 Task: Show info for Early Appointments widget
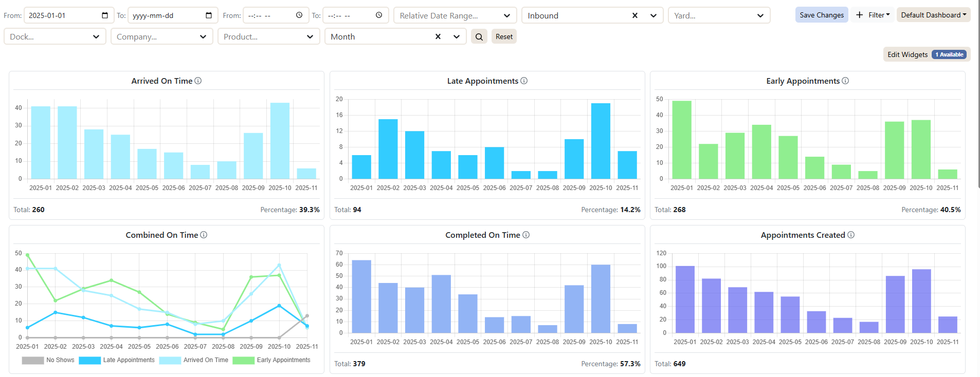pyautogui.click(x=845, y=81)
